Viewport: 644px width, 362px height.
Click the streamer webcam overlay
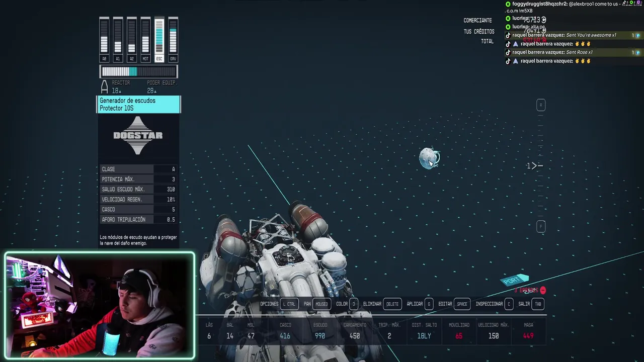[100, 306]
